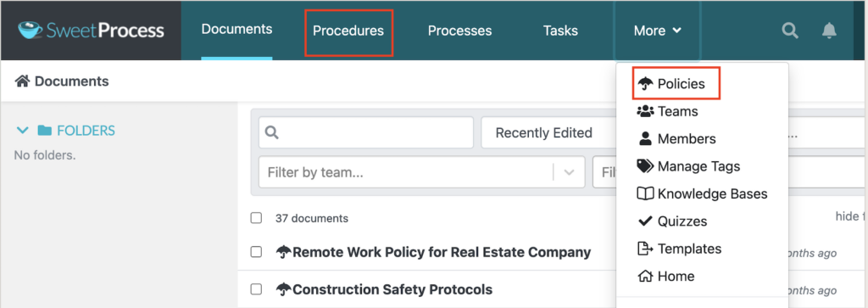868x308 pixels.
Task: Click the house icon beside Home
Action: pos(645,276)
